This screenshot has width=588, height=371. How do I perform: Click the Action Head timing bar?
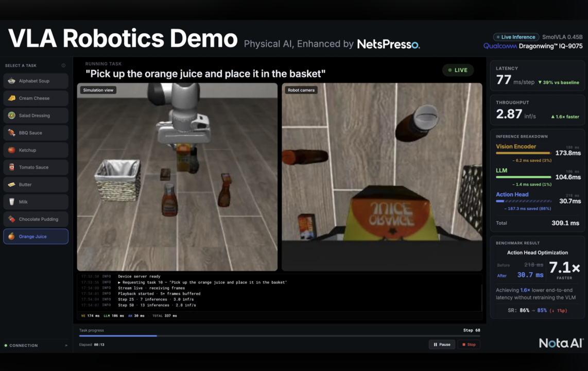point(523,201)
